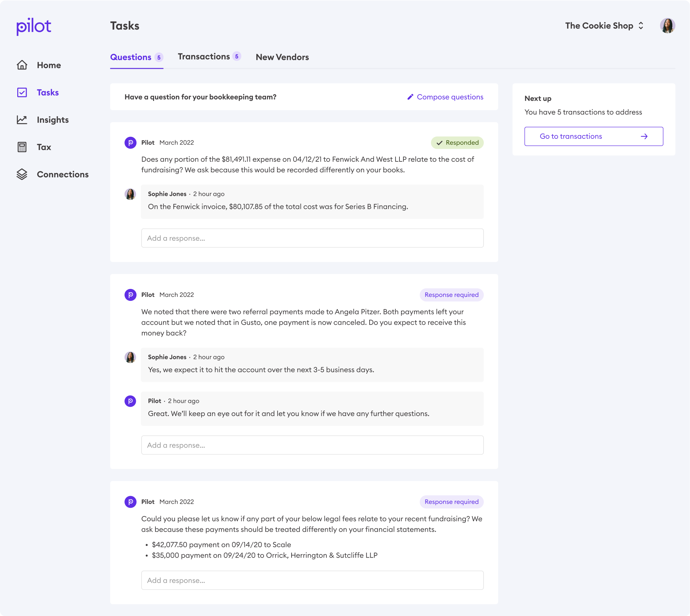
Task: Click the Tax calculator icon
Action: [22, 147]
